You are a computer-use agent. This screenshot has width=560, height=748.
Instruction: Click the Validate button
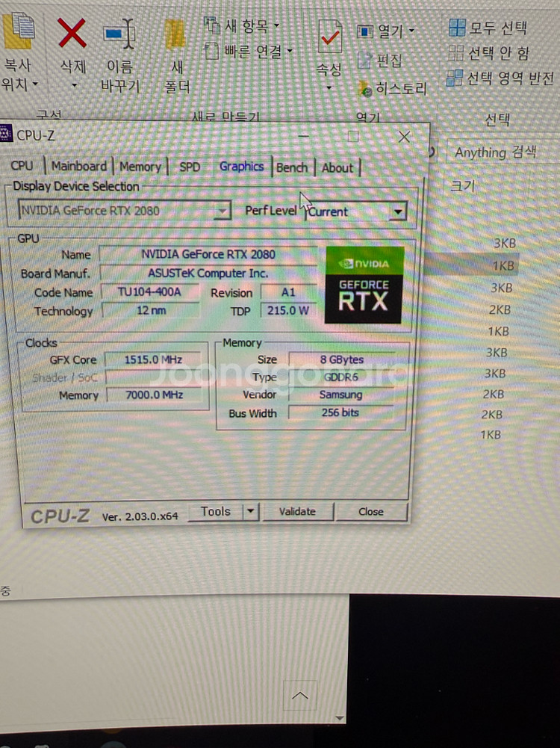297,511
